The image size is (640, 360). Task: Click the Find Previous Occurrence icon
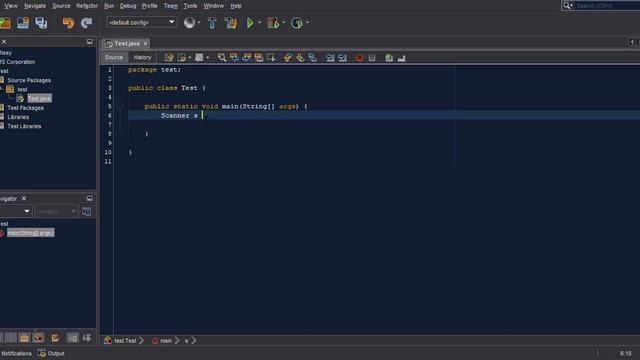[234, 58]
